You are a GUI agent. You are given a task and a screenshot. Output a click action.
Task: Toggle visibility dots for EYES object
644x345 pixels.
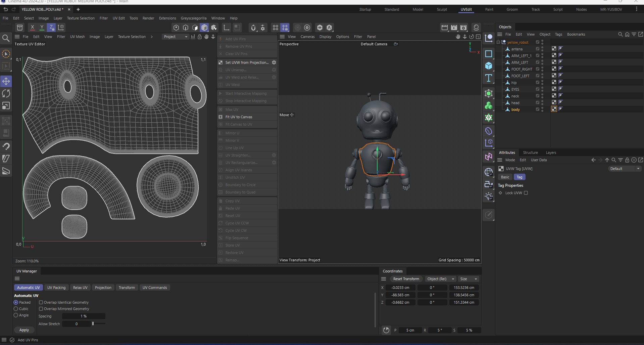coord(542,89)
